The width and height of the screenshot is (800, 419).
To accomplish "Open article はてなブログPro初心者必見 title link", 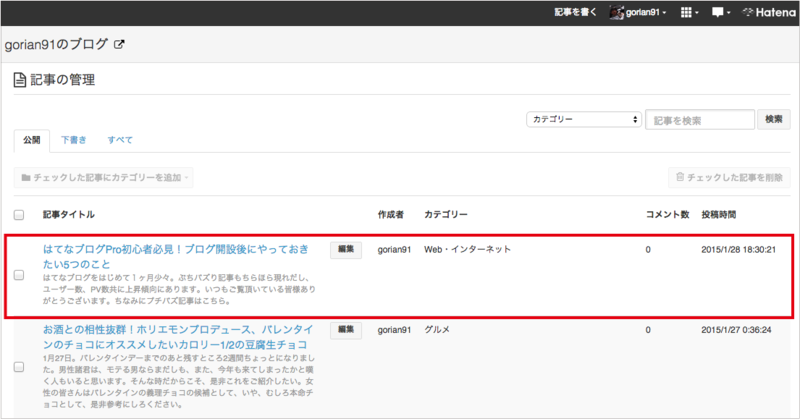I will point(176,257).
